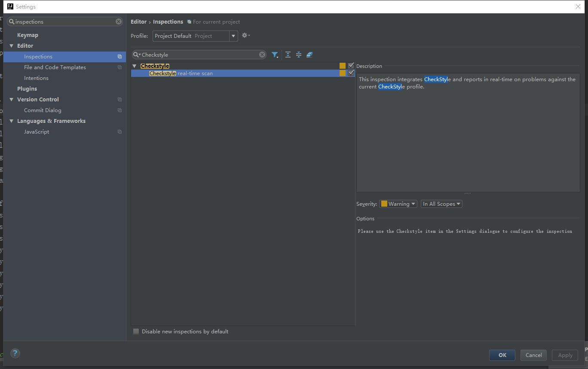This screenshot has height=369, width=588.
Task: Expand all inspections with expand-all icon
Action: pos(288,55)
